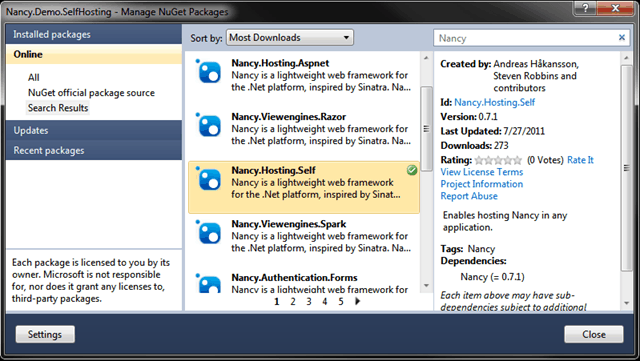This screenshot has height=361, width=640.
Task: Click the Nancy.Hosting.Self package icon
Action: (209, 178)
